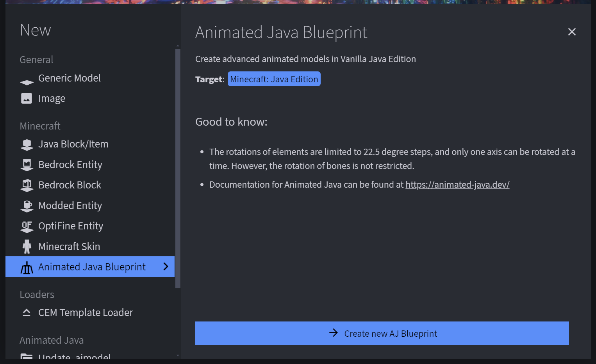Click the 'Animated Java Blueprint' dialog title
This screenshot has height=364, width=596.
[x=281, y=32]
